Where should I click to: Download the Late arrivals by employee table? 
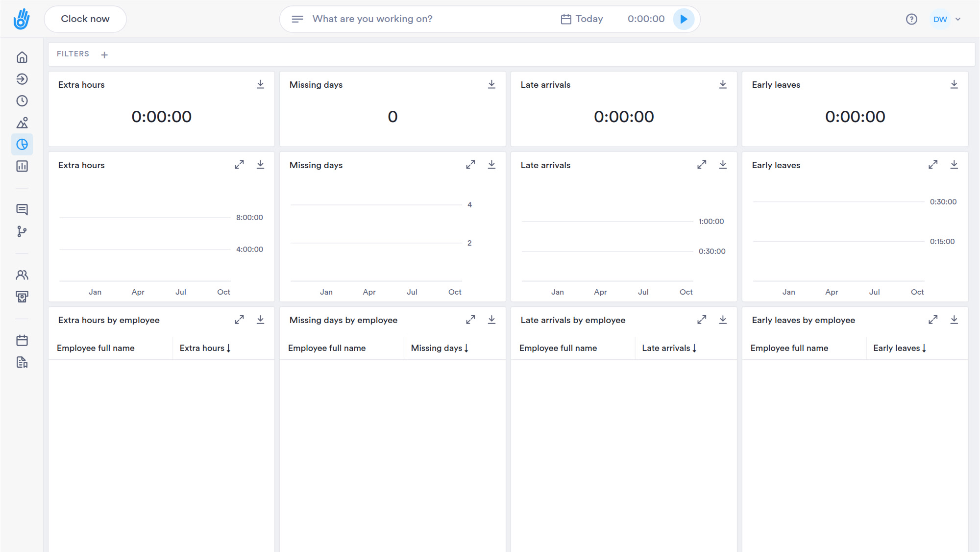coord(723,320)
